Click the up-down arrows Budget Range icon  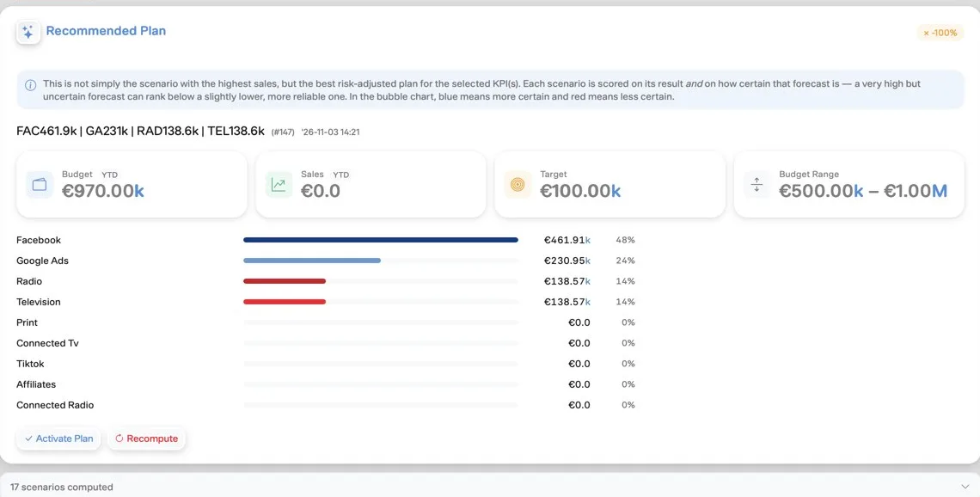756,184
